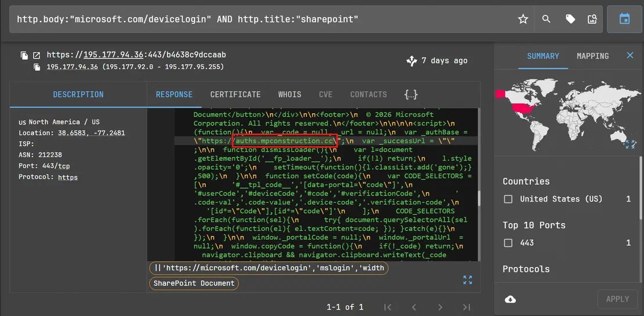
Task: Click the Protocols heading
Action: 526,269
